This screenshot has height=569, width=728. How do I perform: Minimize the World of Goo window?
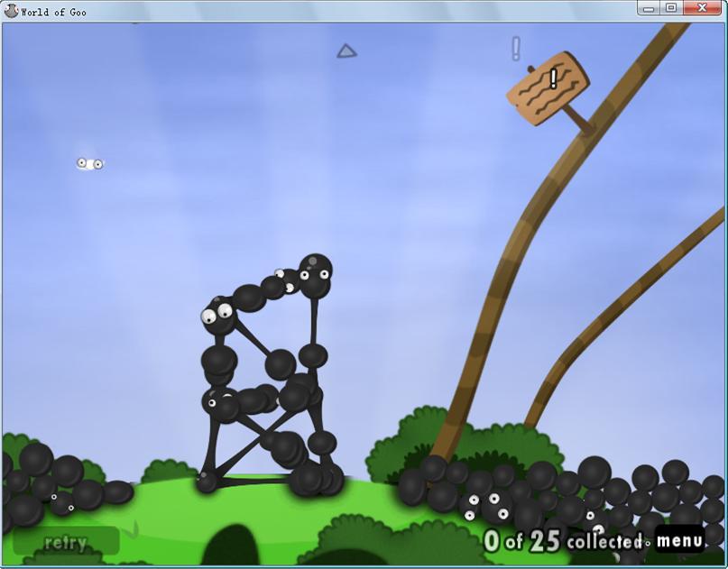point(649,8)
